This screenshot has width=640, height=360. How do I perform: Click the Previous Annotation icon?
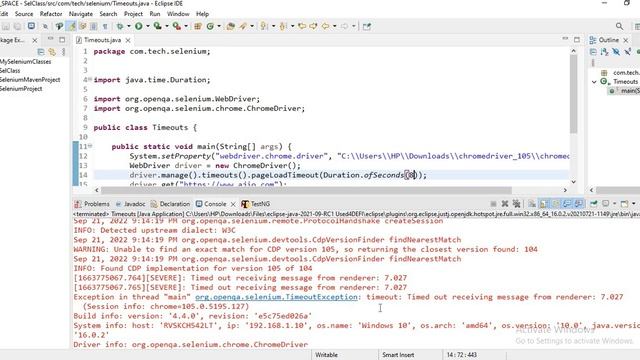click(x=283, y=26)
